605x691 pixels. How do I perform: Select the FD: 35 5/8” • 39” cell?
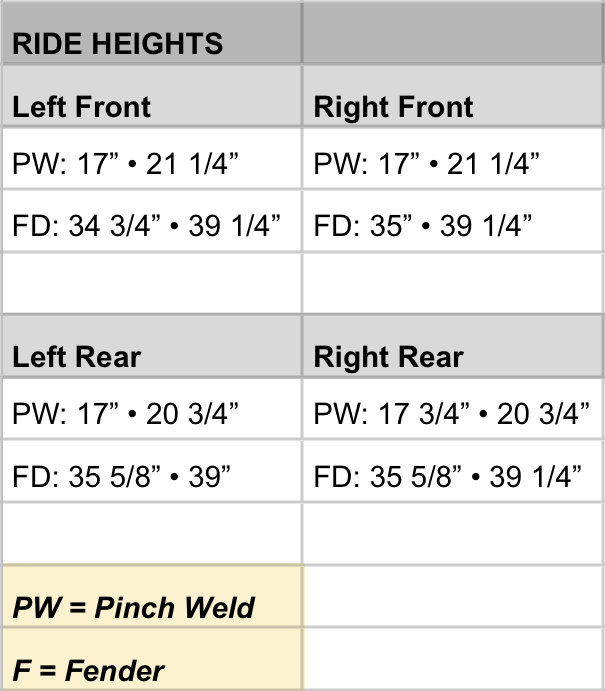(152, 471)
